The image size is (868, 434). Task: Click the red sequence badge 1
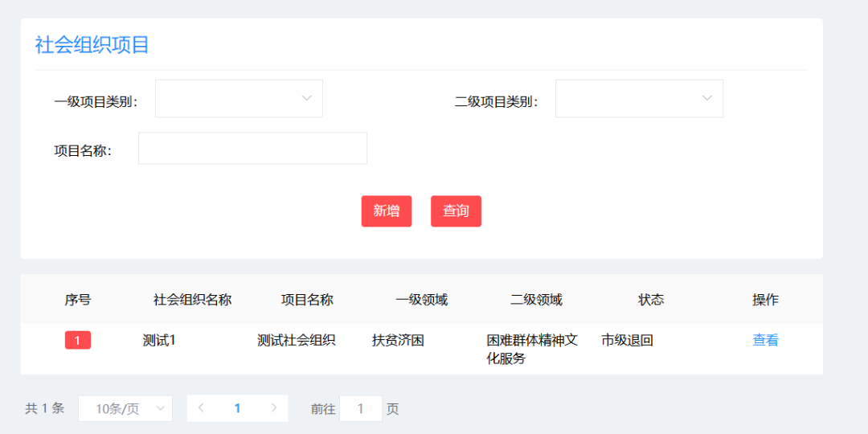(77, 341)
